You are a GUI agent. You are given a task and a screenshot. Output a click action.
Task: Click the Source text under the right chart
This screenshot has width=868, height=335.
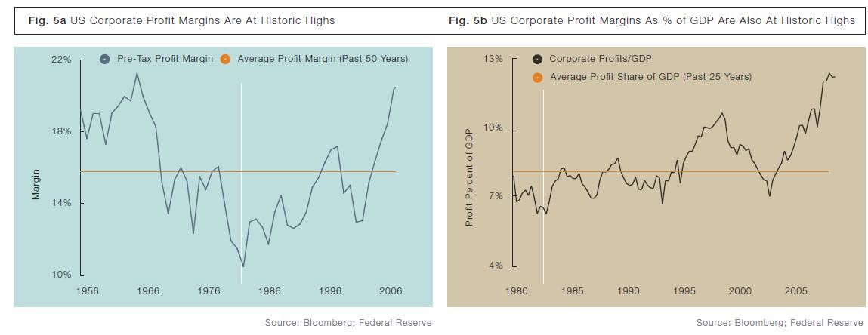point(780,323)
